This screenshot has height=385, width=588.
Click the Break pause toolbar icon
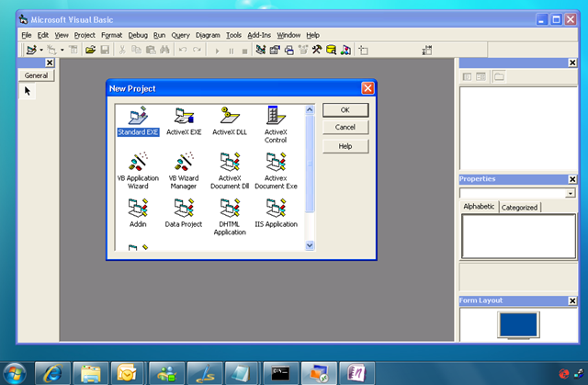click(231, 51)
